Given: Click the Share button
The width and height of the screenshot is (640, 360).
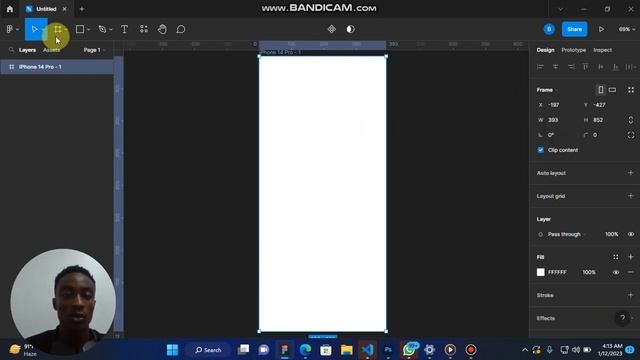Looking at the screenshot, I should pyautogui.click(x=574, y=29).
